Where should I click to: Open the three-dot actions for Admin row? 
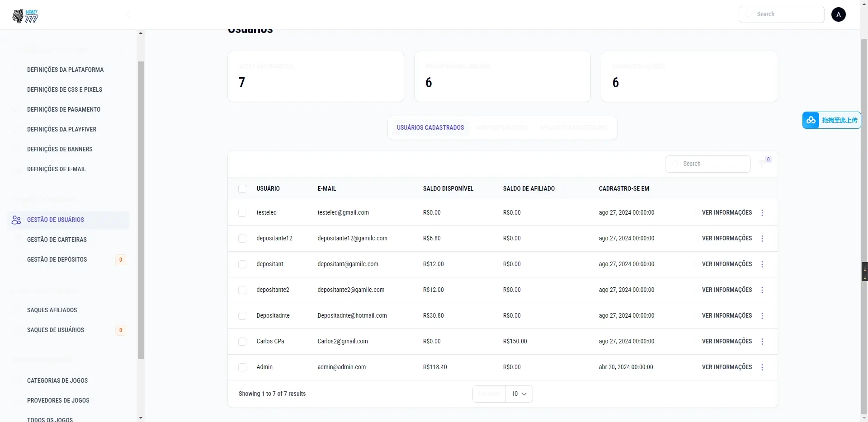point(762,367)
